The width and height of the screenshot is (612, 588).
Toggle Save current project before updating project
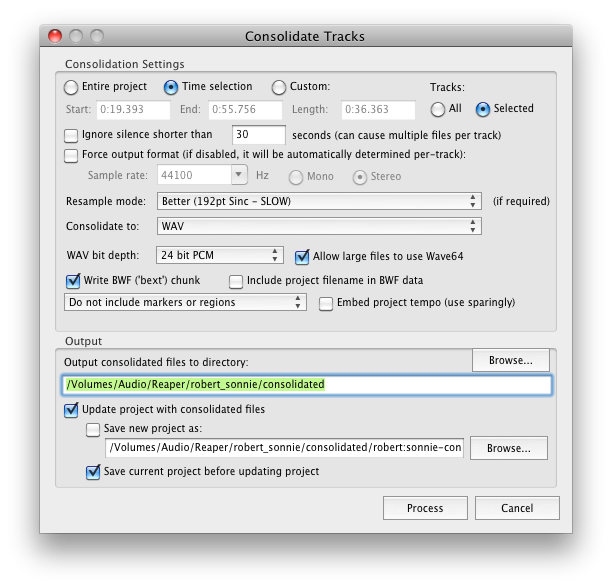click(x=93, y=472)
